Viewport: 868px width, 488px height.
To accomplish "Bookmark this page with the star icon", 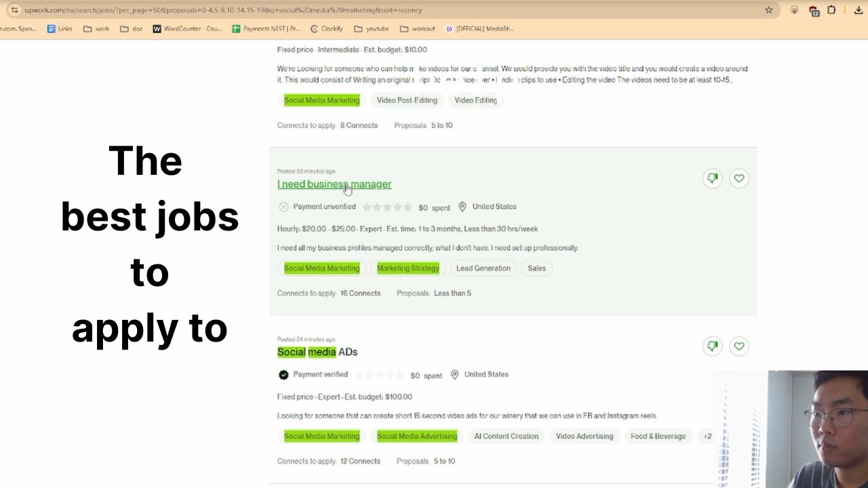I will pyautogui.click(x=768, y=10).
